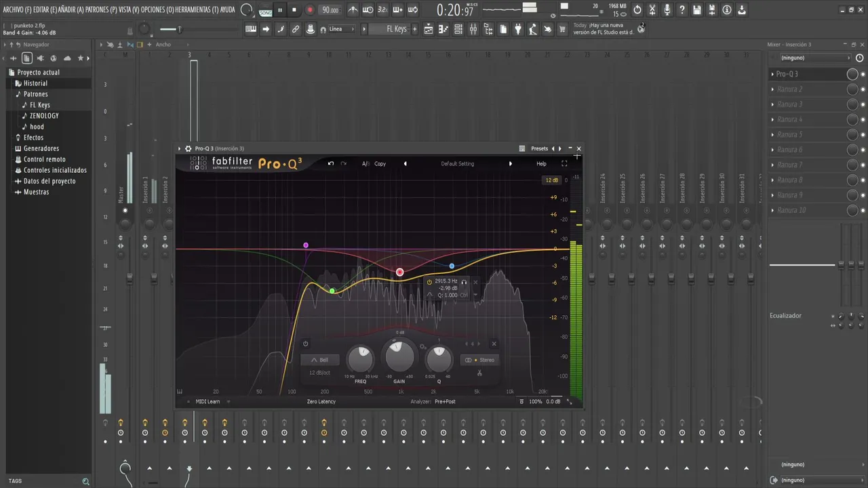Open the Pro-Q 3 wrapper gear settings
Image resolution: width=868 pixels, height=488 pixels.
click(189, 148)
